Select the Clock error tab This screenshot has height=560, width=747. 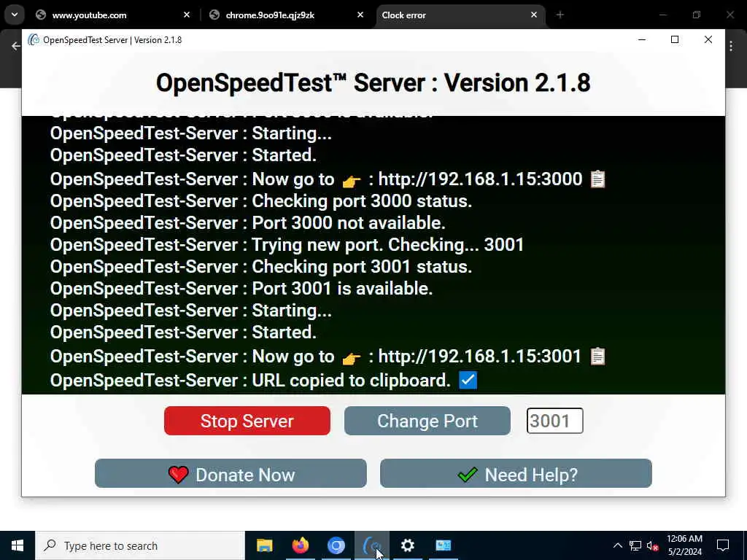(403, 15)
